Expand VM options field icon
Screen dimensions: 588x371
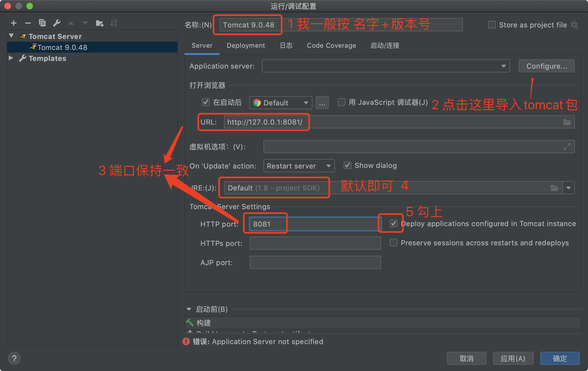[x=567, y=147]
